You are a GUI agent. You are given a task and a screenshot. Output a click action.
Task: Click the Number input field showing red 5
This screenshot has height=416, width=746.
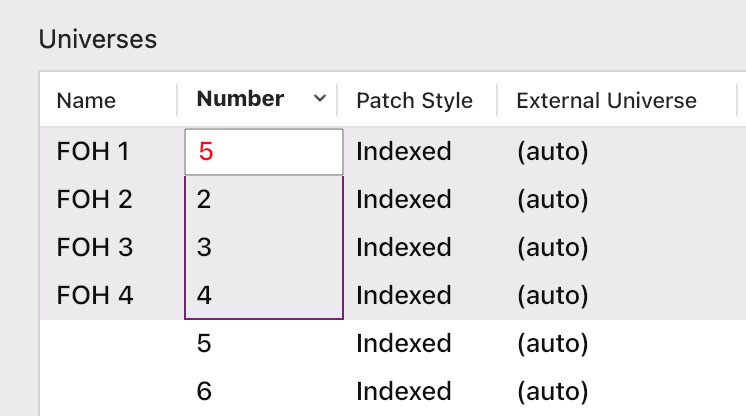264,152
